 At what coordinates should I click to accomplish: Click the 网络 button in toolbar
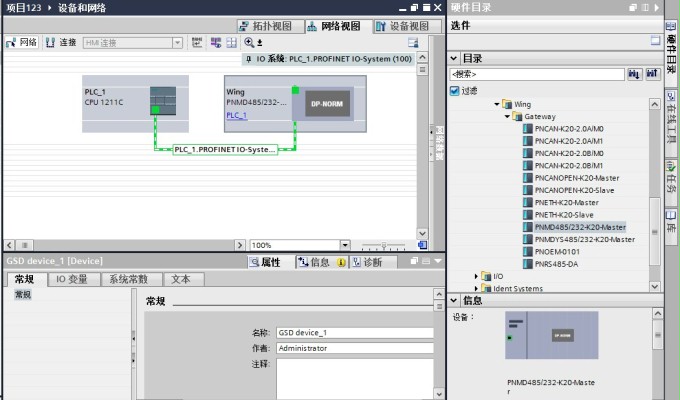(22, 43)
